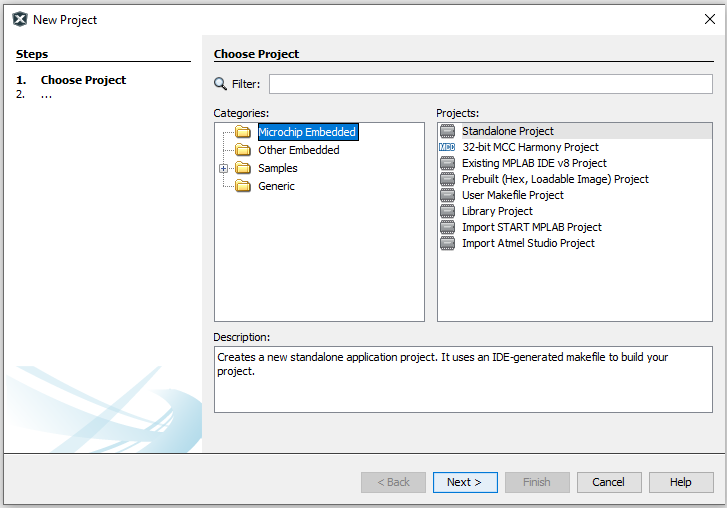Choose Existing MPLAB IDE v8 Project
This screenshot has width=727, height=508.
pyautogui.click(x=534, y=163)
